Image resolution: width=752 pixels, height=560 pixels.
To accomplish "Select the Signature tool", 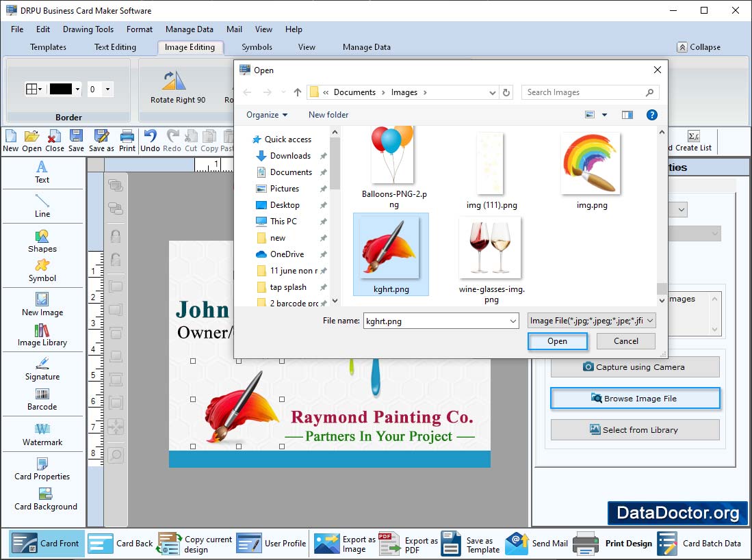I will pyautogui.click(x=42, y=369).
